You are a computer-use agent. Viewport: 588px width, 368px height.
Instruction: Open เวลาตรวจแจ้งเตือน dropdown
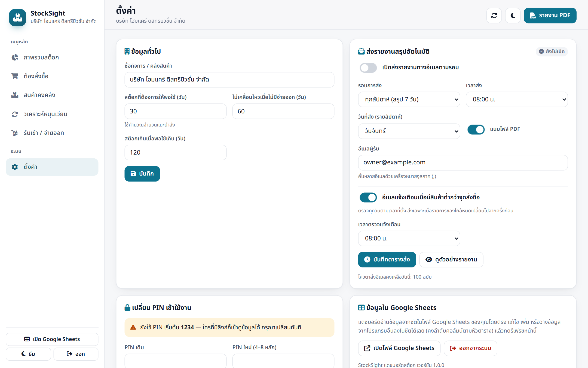[409, 238]
